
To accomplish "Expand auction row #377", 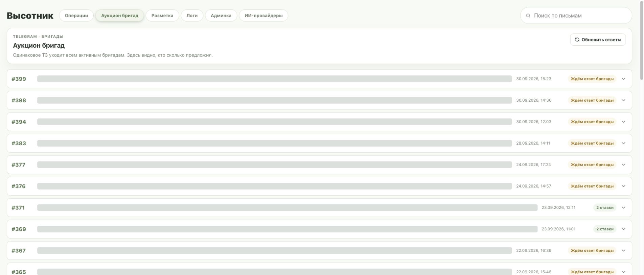I will pyautogui.click(x=623, y=165).
